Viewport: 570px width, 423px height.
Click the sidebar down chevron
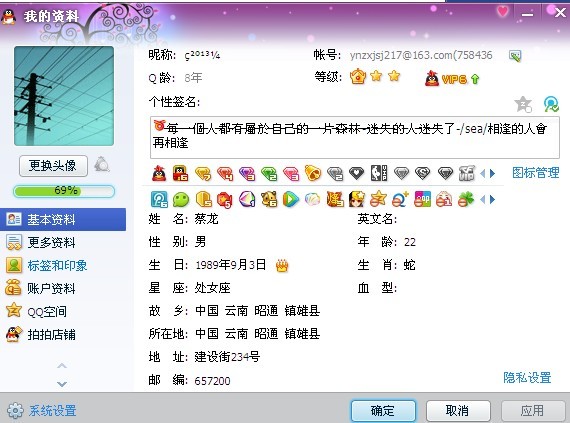(x=62, y=383)
